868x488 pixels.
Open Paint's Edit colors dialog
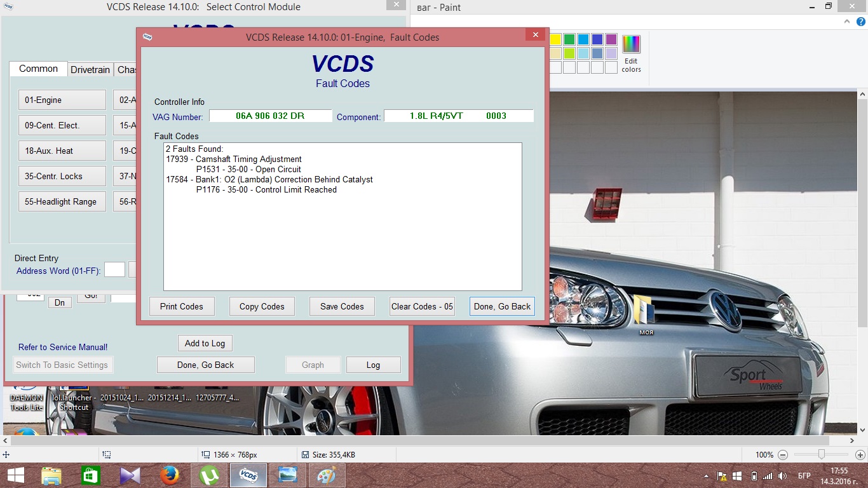pyautogui.click(x=631, y=53)
